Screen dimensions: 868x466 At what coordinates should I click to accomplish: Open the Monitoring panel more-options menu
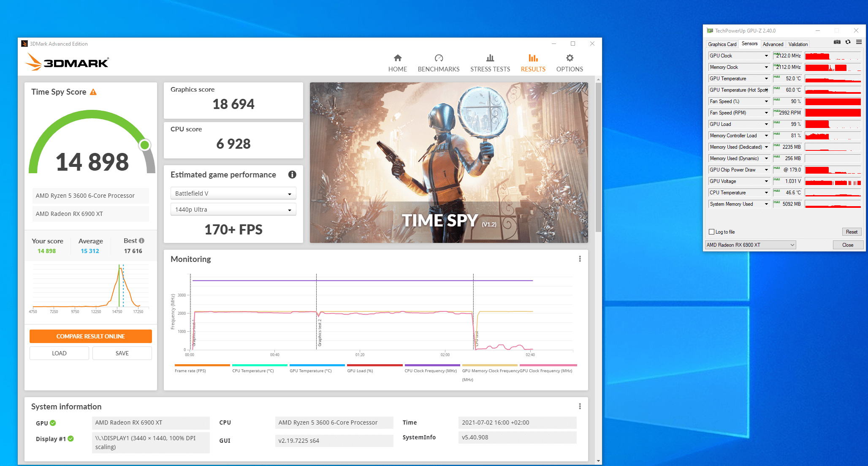tap(580, 259)
